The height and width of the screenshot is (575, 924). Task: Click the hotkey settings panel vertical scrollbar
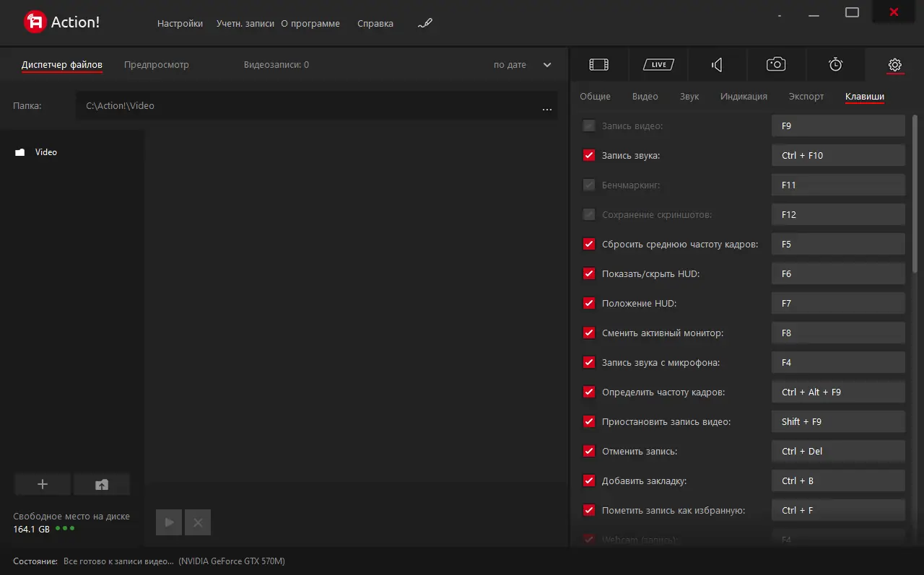(x=915, y=193)
